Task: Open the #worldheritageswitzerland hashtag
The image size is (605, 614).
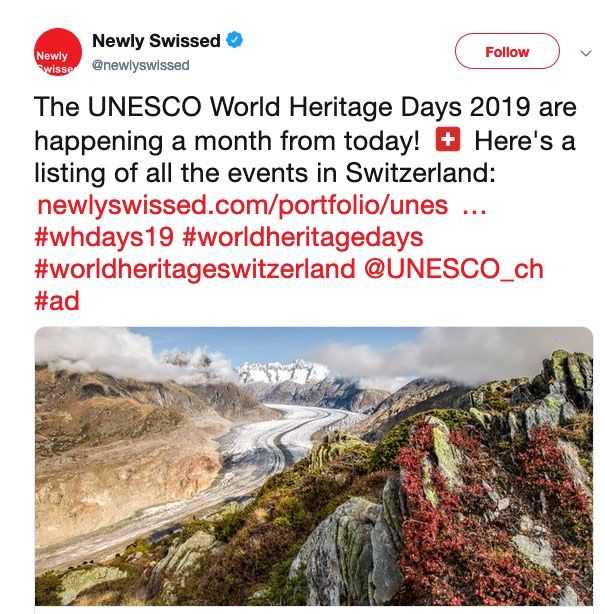Action: coord(195,270)
